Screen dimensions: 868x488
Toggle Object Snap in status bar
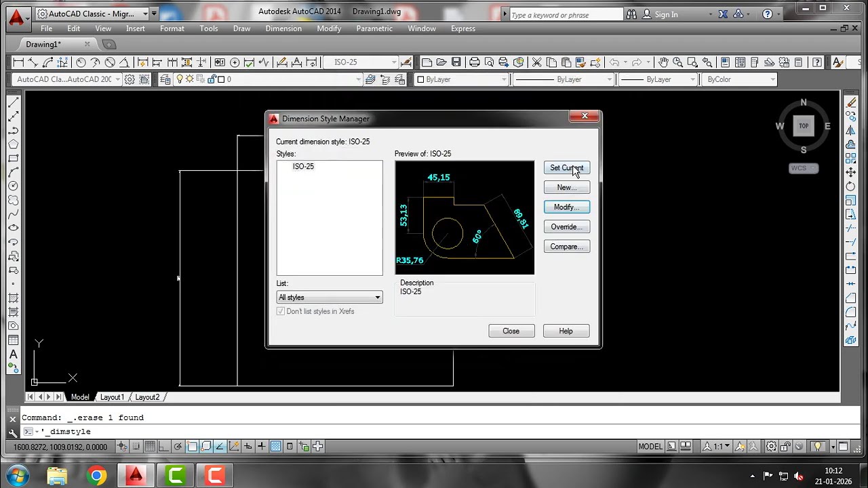point(192,446)
